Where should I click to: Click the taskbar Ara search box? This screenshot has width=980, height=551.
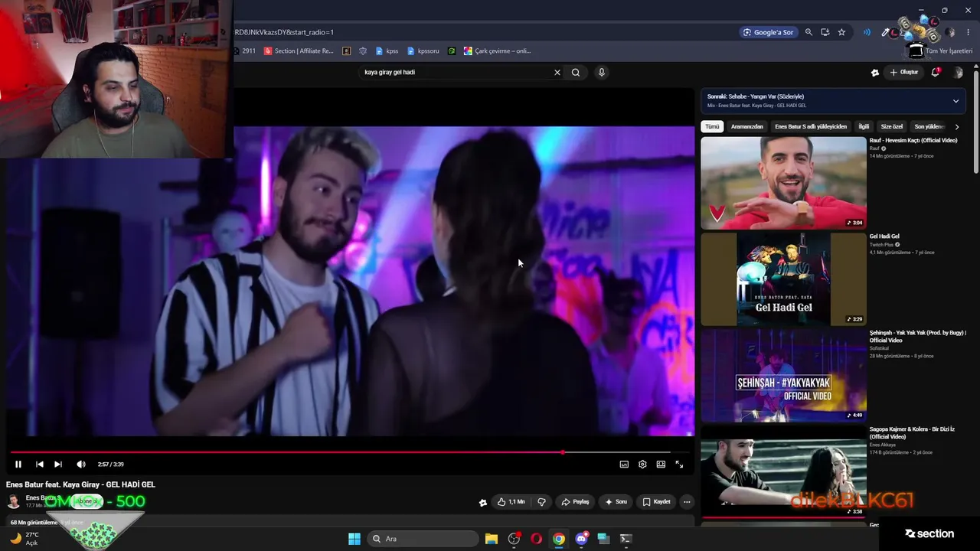423,539
